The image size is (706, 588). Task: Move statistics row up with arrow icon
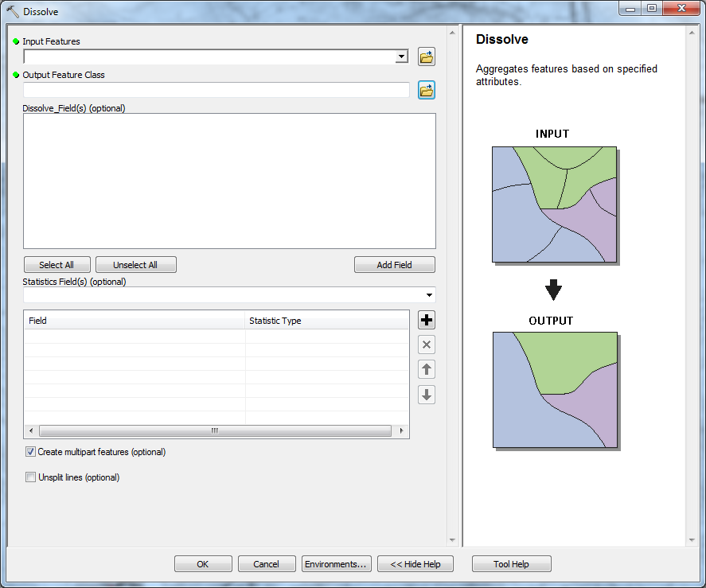tap(427, 369)
